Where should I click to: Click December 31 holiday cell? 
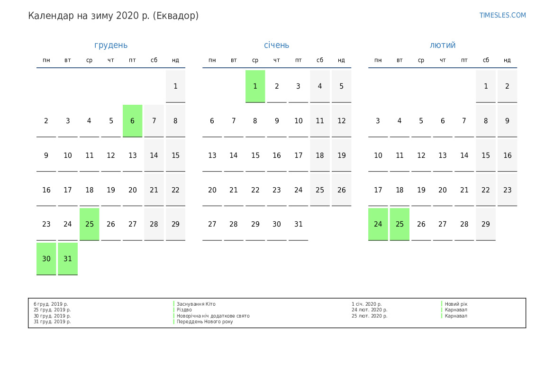pos(68,259)
